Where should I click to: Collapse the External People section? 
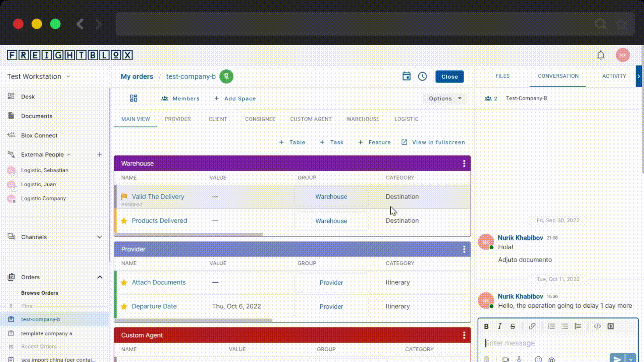tap(69, 155)
